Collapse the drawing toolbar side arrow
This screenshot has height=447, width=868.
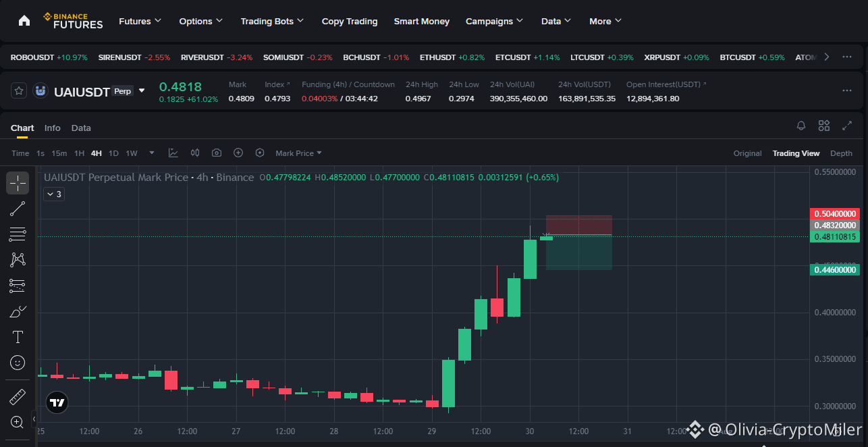coord(34,419)
